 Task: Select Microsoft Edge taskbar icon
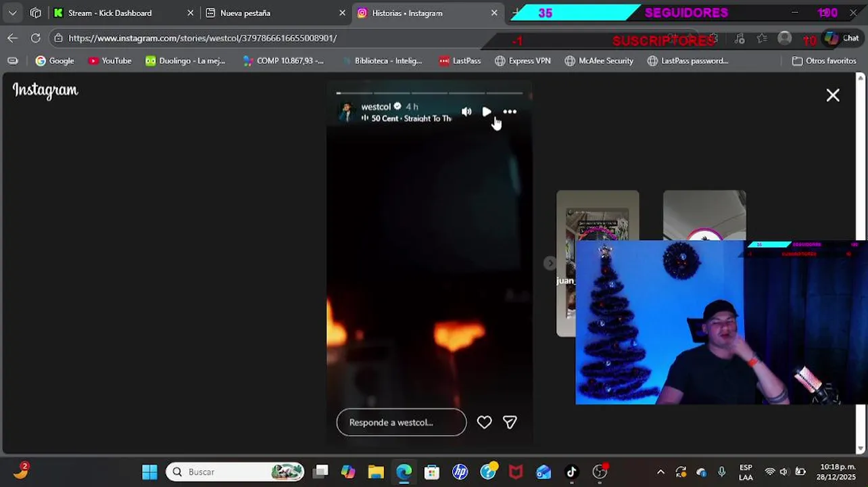(404, 471)
